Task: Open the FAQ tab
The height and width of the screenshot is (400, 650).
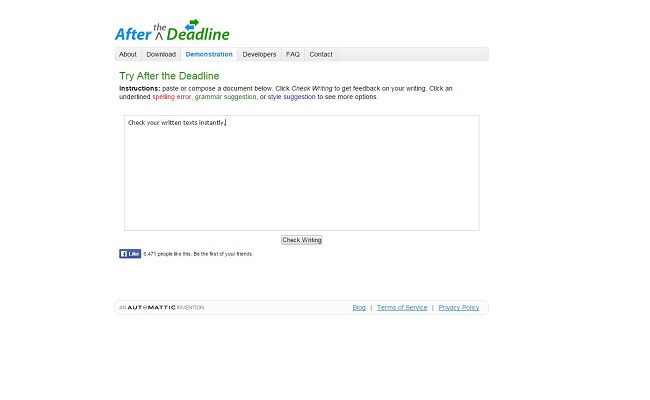Action: [293, 54]
